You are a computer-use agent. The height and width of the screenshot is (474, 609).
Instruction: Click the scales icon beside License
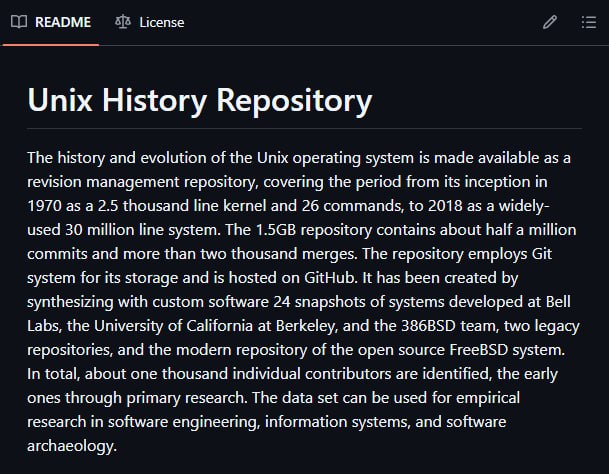123,21
